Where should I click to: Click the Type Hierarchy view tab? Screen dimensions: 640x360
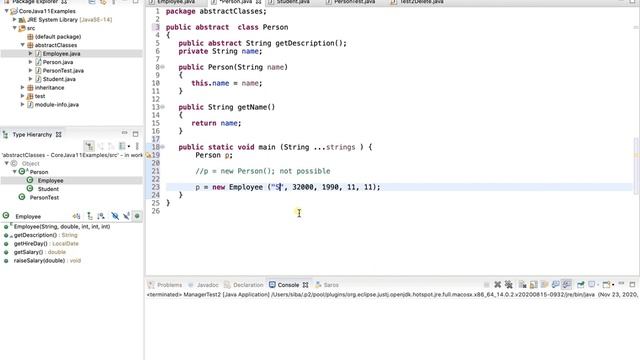pyautogui.click(x=32, y=134)
